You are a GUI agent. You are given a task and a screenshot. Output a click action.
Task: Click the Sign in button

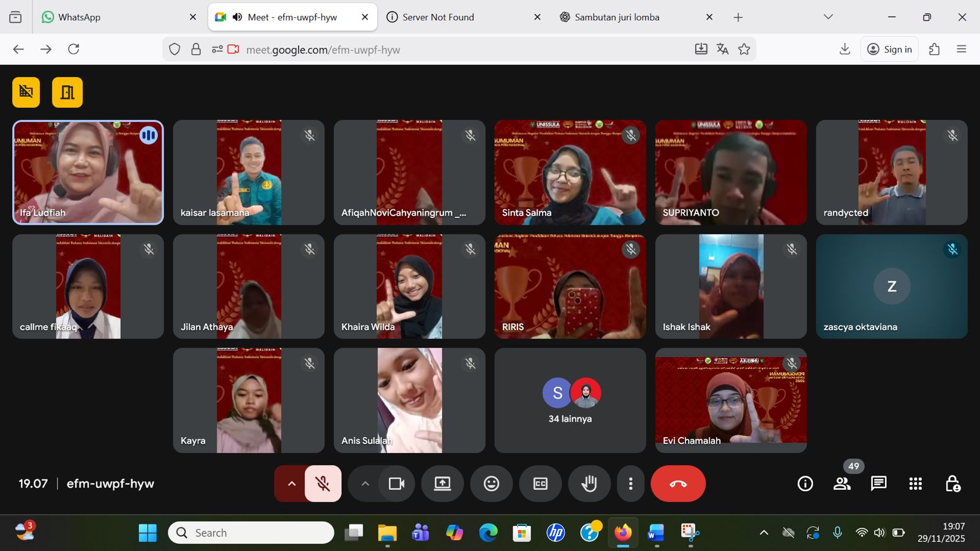click(x=890, y=50)
